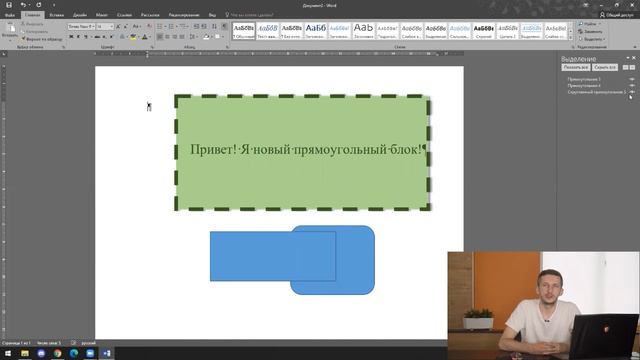Open Microsoft Edge from the taskbar

pos(74,353)
